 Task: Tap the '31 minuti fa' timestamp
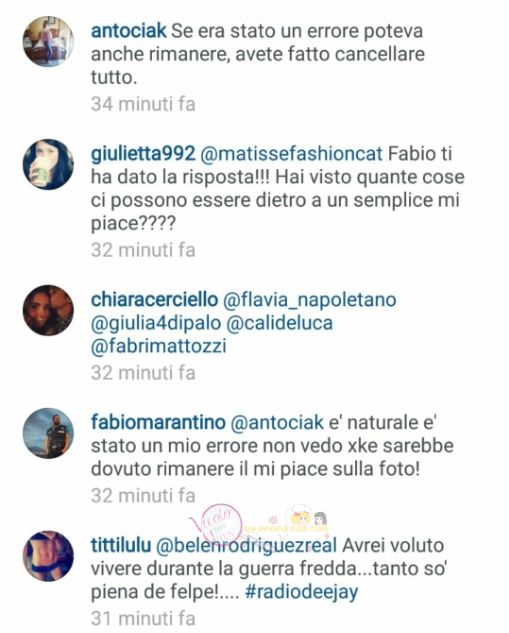[143, 618]
